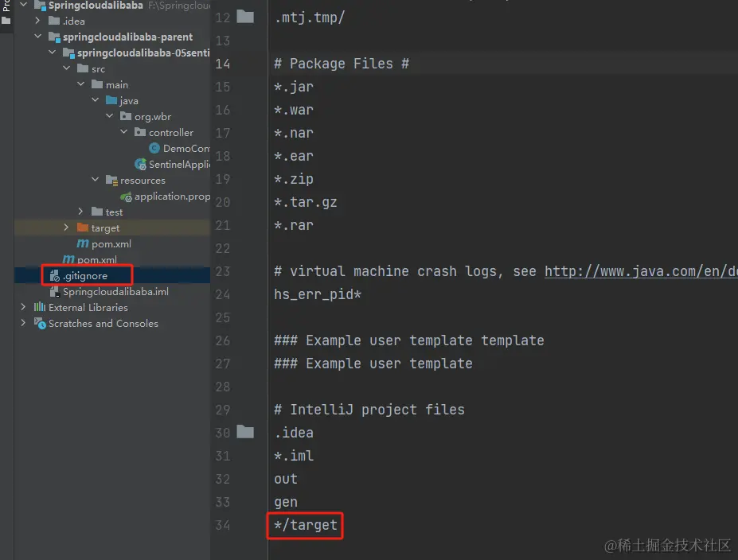Image resolution: width=738 pixels, height=560 pixels.
Task: Collapse the controller package chevron
Action: pos(123,132)
